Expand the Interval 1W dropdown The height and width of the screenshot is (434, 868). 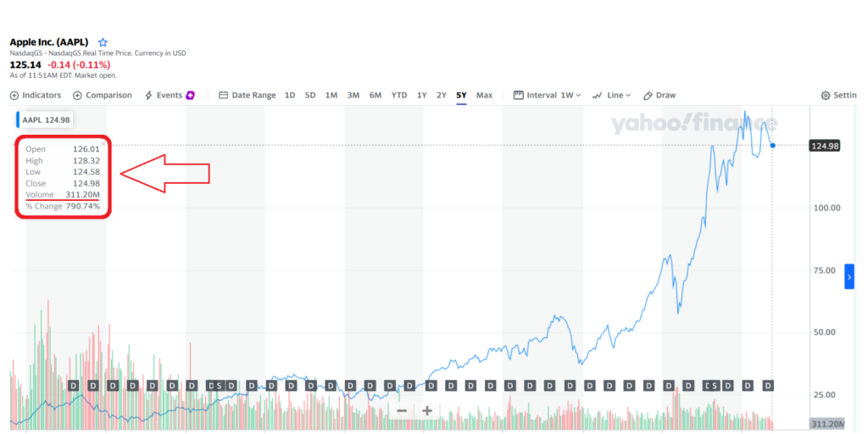tap(548, 95)
